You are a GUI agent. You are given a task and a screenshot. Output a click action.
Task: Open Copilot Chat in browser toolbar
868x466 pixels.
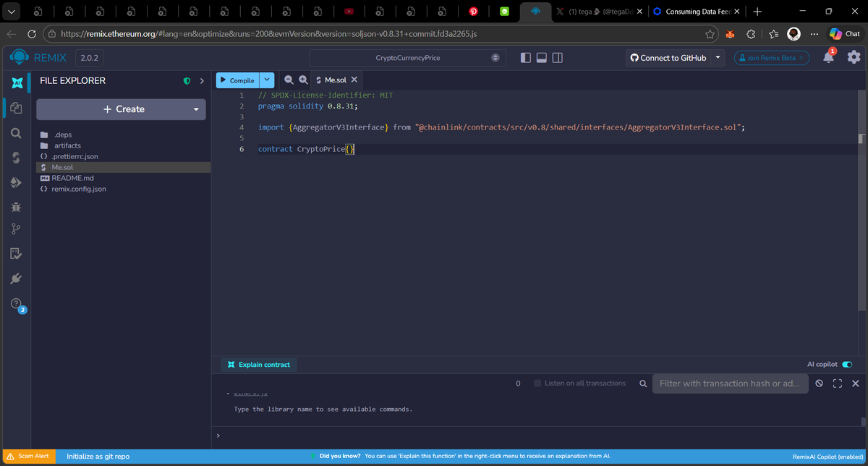[x=845, y=34]
